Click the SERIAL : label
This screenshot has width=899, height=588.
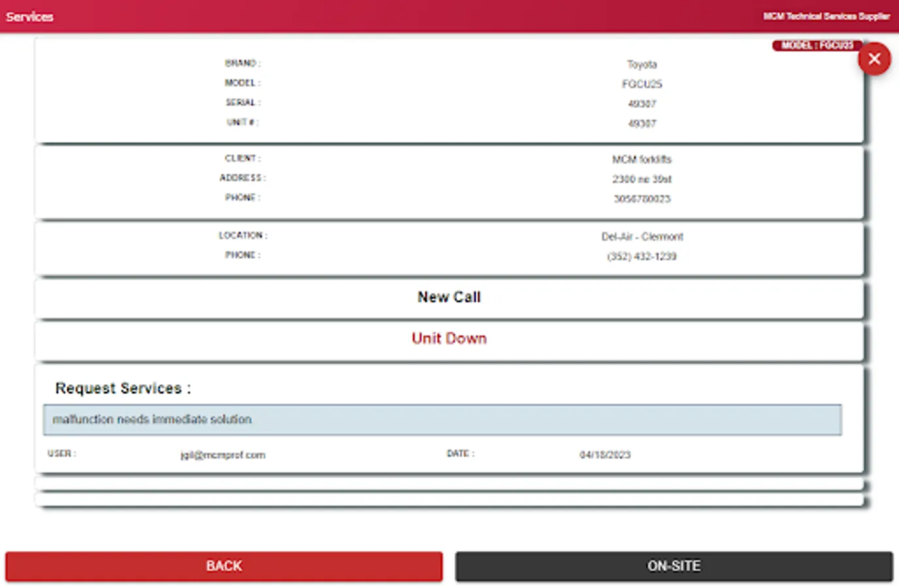[x=243, y=103]
